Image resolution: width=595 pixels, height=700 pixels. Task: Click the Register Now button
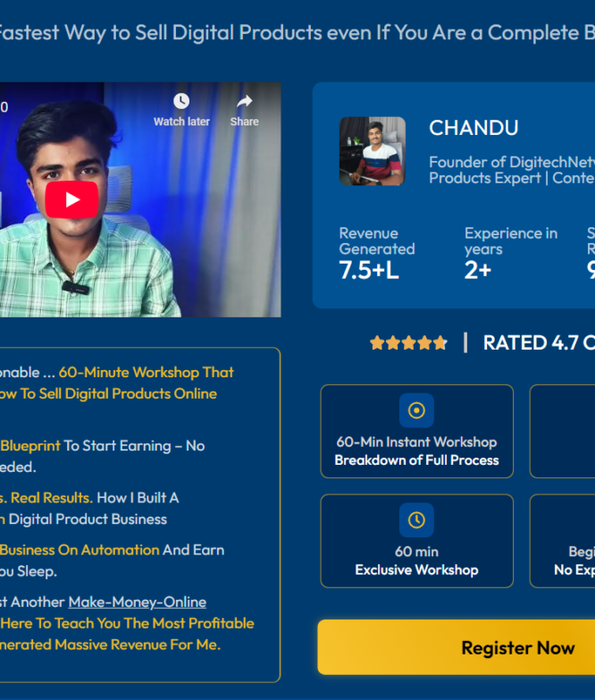457,647
